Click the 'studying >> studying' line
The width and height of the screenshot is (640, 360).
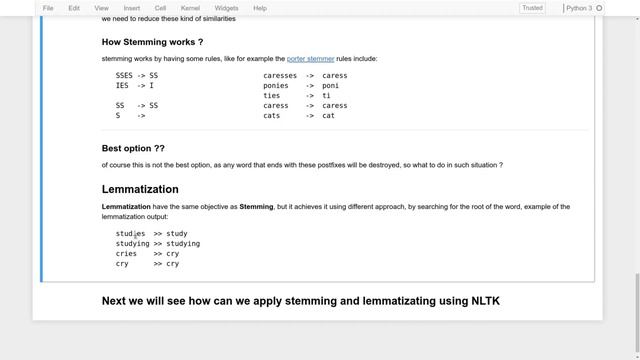pyautogui.click(x=158, y=244)
